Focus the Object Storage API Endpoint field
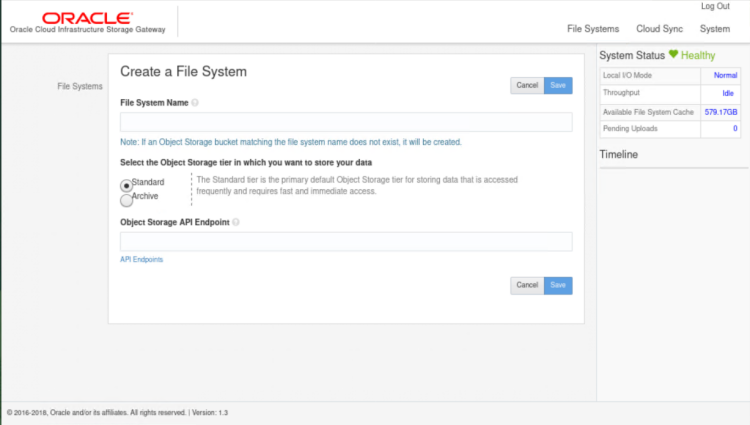Image resolution: width=750 pixels, height=425 pixels. click(346, 242)
